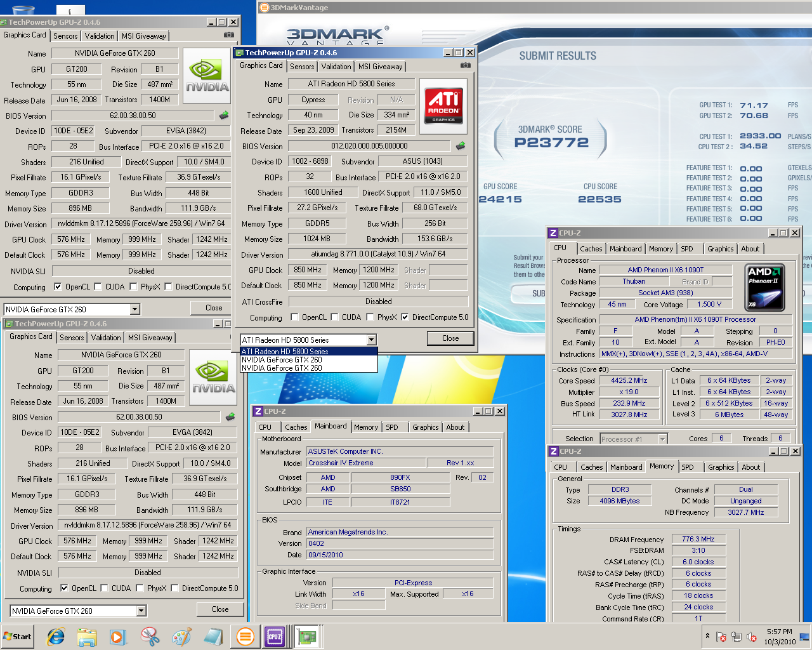
Task: Click the ATI Radeon HD 5800 Series Name field
Action: (x=351, y=84)
